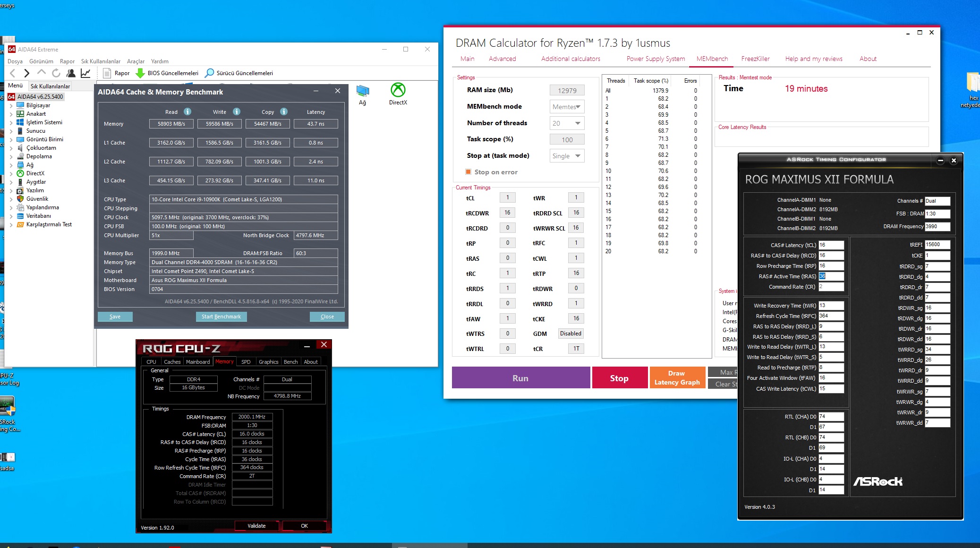980x548 pixels.
Task: Click BIOS Güncellemeleri green arrow icon
Action: tap(140, 73)
